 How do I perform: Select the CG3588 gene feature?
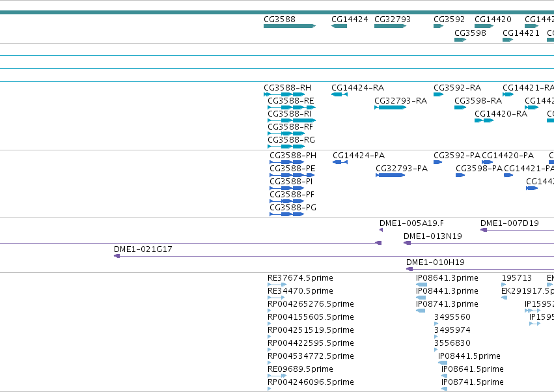(x=290, y=26)
